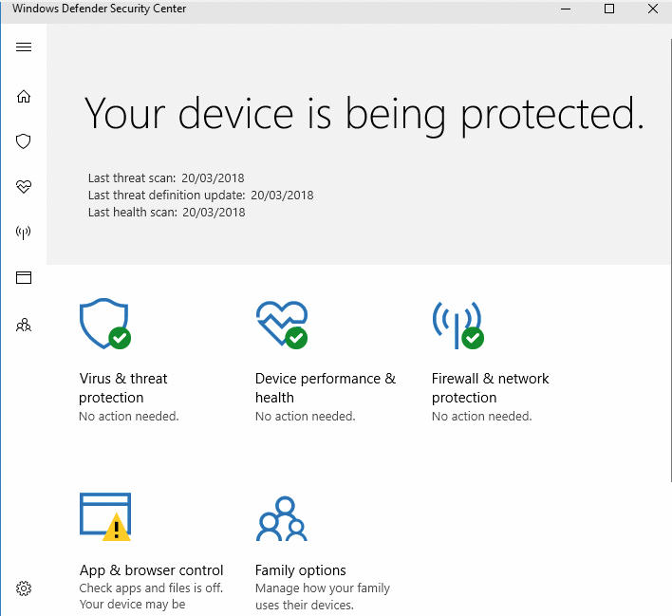Click the vertical scrollbar on right edge

point(670,259)
